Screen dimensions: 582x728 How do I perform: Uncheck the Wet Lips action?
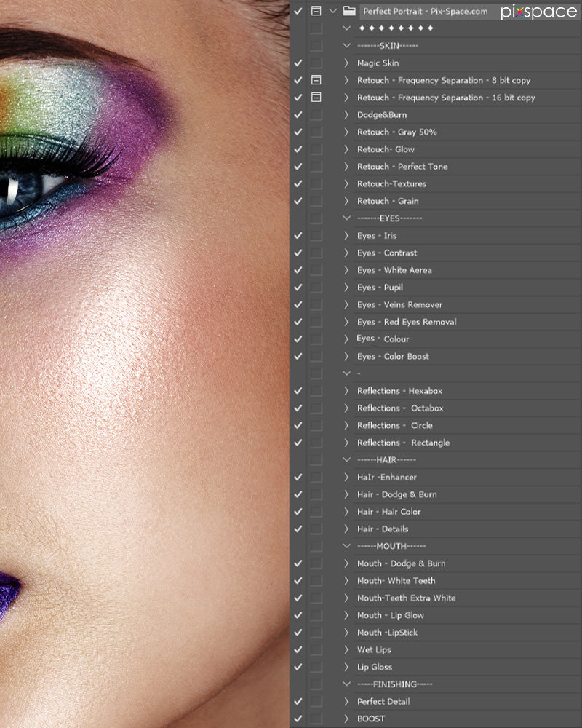298,649
